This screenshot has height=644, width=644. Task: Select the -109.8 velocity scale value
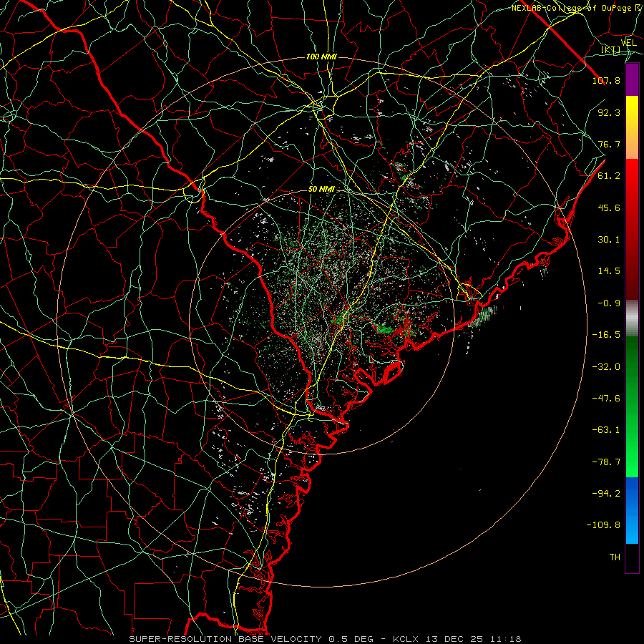click(603, 525)
